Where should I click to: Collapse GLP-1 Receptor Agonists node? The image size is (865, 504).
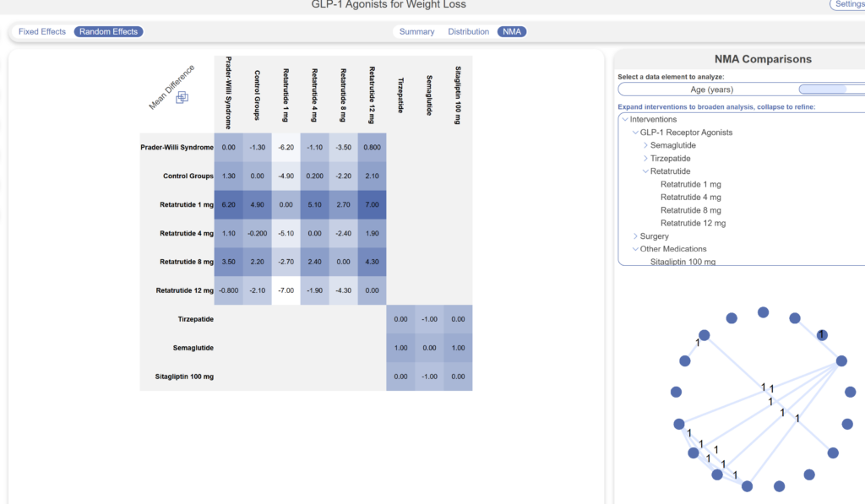tap(635, 133)
